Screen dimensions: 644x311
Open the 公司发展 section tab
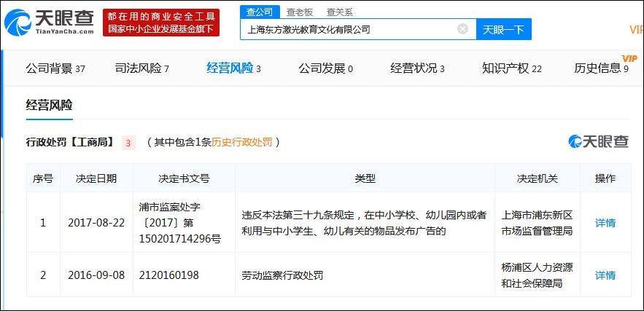coord(325,68)
